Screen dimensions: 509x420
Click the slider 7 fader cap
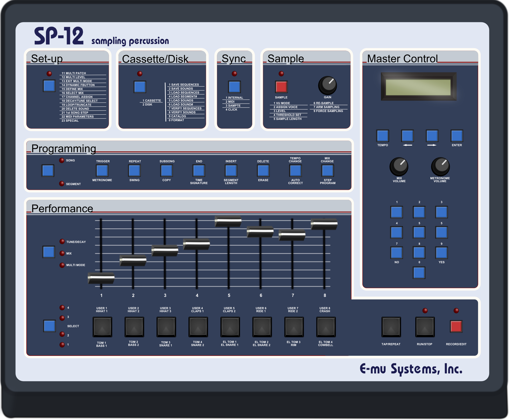292,235
